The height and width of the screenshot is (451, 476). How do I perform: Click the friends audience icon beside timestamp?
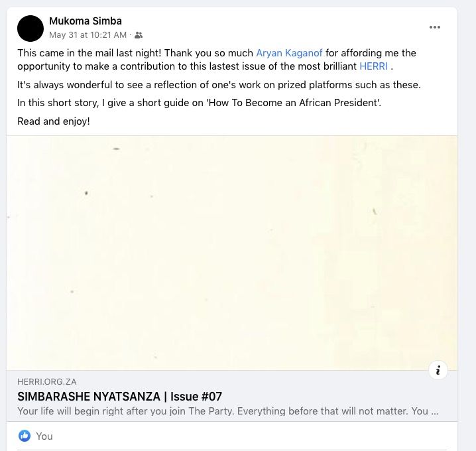point(139,35)
